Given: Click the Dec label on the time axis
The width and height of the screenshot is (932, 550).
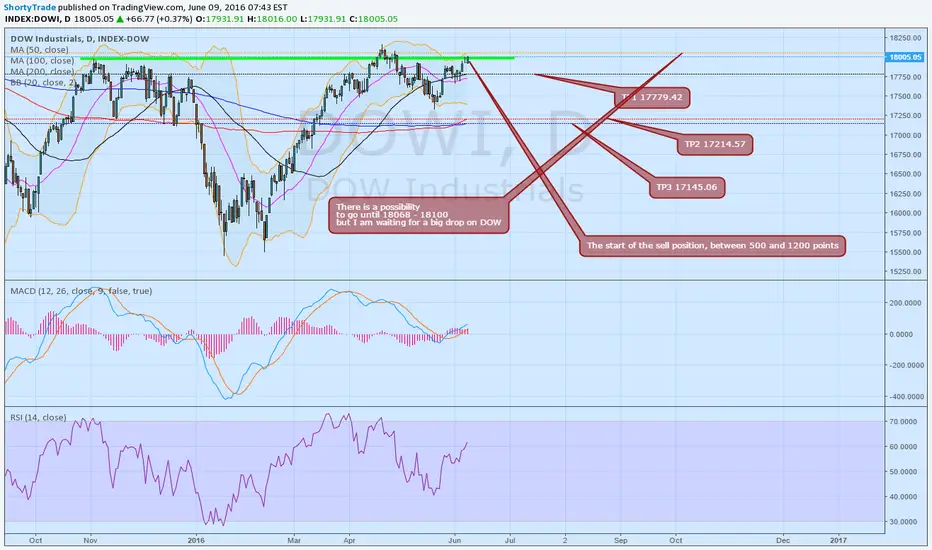Looking at the screenshot, I should (783, 540).
